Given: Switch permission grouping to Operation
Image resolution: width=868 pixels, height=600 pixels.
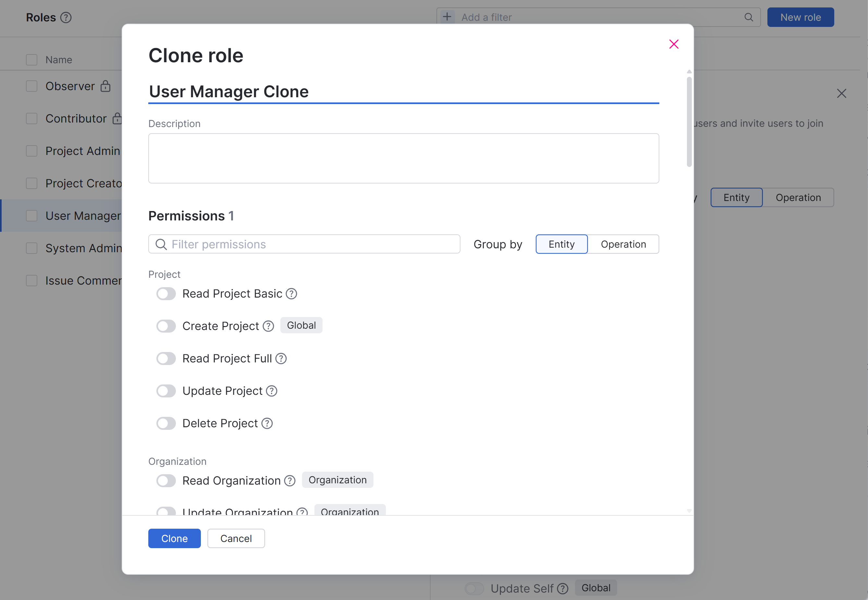Looking at the screenshot, I should (x=623, y=244).
